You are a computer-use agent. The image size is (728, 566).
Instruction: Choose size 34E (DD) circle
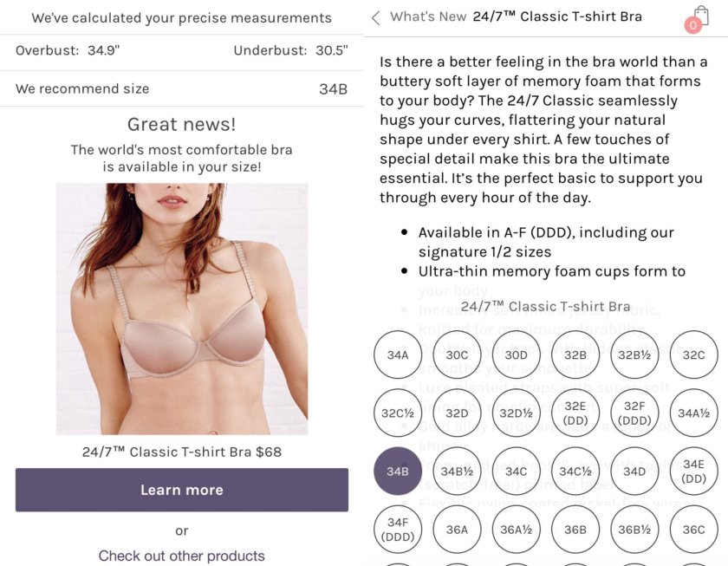click(x=693, y=472)
